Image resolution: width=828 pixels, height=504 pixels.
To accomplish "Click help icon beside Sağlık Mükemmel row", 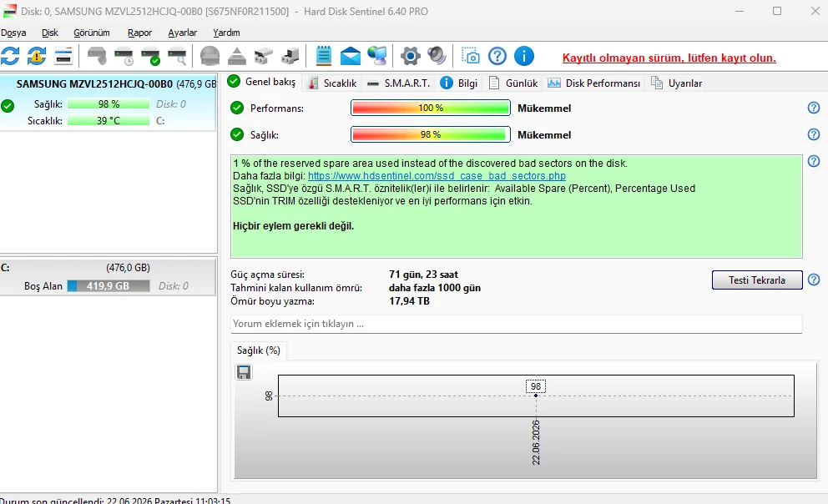I will 814,134.
